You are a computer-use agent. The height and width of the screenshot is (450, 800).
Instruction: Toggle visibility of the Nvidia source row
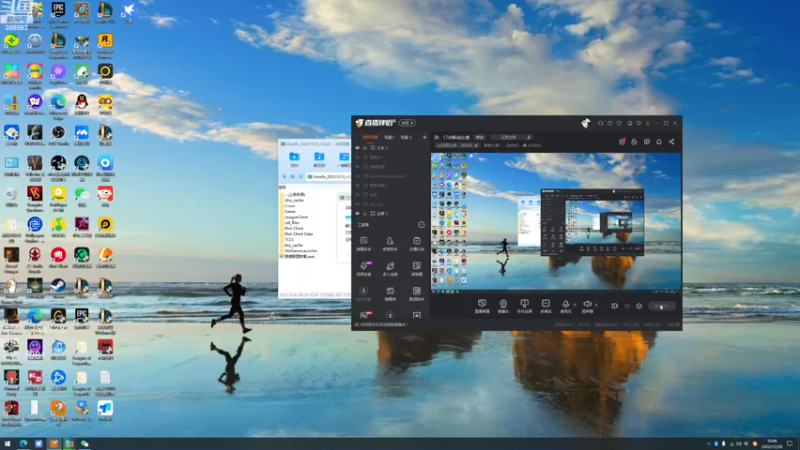click(x=357, y=204)
